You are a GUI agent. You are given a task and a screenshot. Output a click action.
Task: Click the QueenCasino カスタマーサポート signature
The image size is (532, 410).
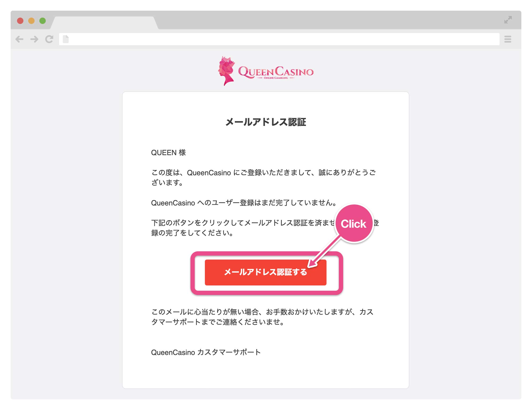pyautogui.click(x=206, y=352)
